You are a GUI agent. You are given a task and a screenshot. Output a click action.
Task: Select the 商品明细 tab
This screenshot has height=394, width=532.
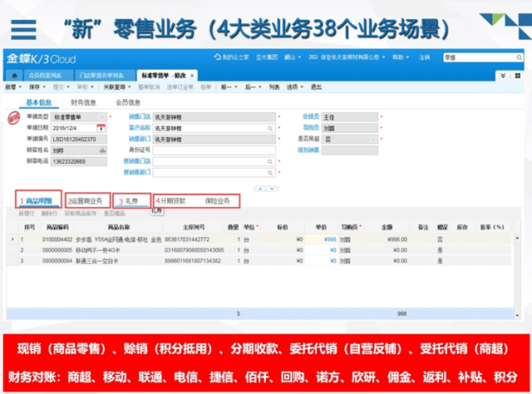tap(38, 201)
